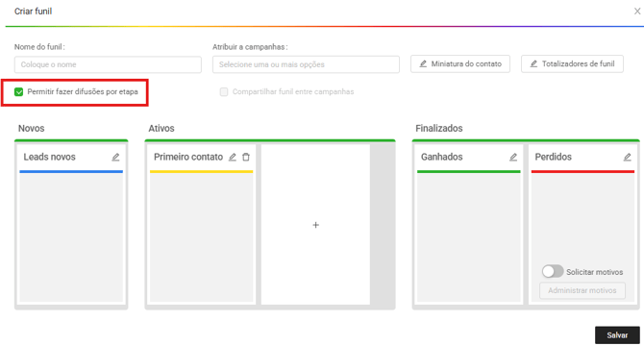Check Compartilhar funil entre campanhas box
This screenshot has width=644, height=346.
click(x=224, y=92)
